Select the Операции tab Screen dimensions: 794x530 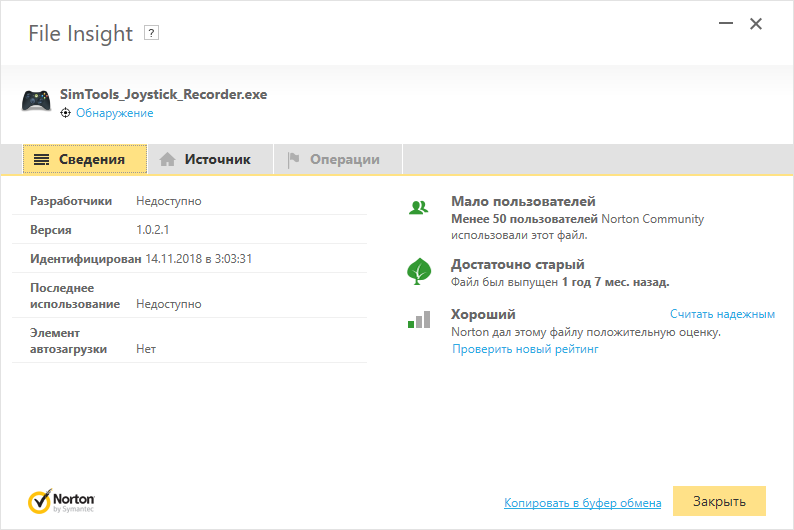click(x=334, y=159)
